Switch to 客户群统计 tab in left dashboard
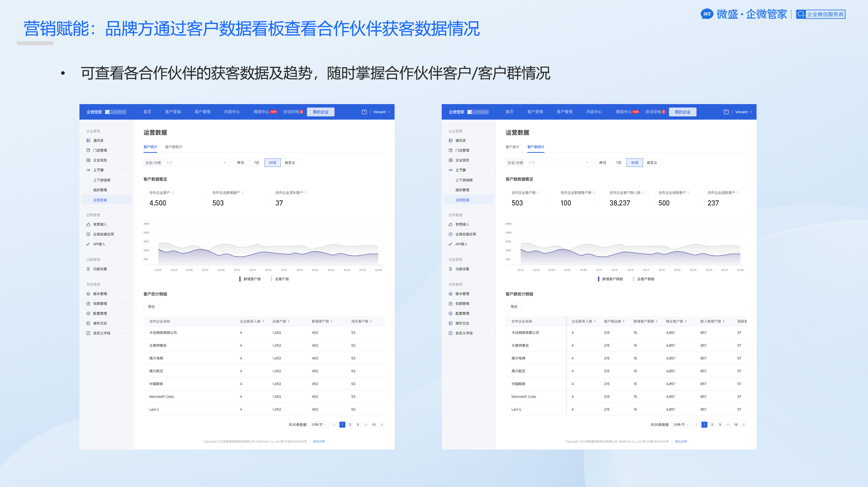The height and width of the screenshot is (487, 868). click(173, 147)
